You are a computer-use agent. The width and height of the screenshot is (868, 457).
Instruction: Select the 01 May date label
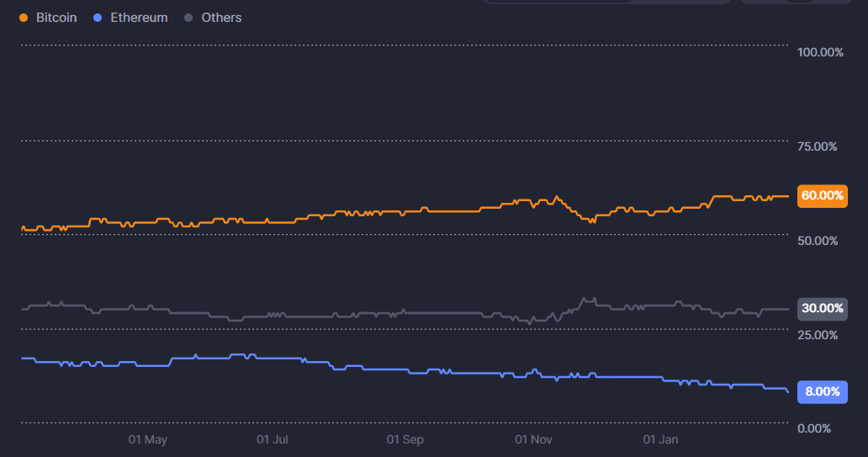[x=148, y=439]
